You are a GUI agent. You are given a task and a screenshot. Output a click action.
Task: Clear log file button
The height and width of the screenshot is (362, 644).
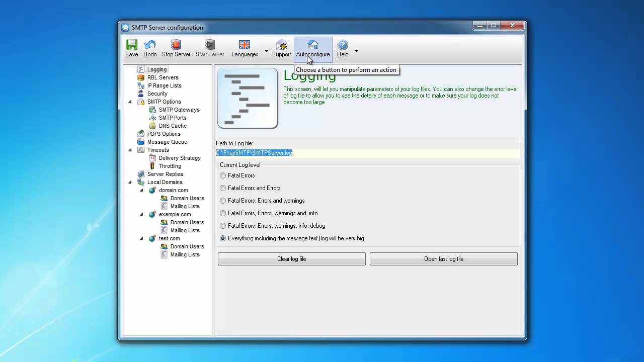click(x=292, y=259)
